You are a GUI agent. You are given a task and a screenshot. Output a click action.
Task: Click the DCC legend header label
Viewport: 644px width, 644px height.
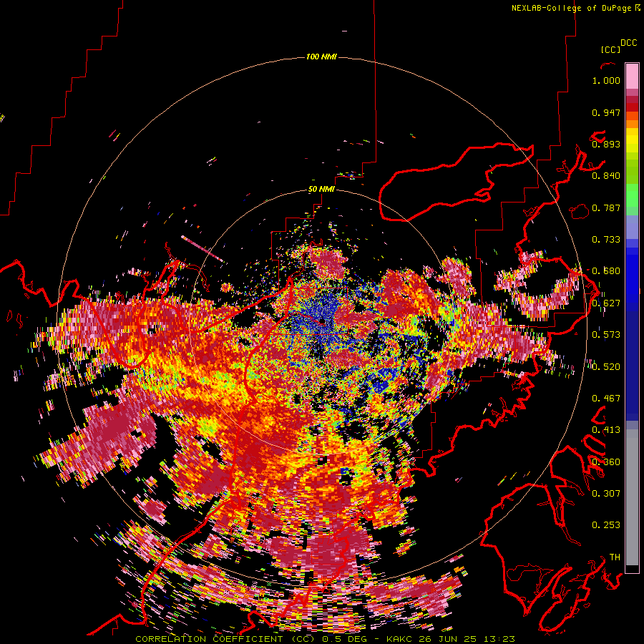click(629, 43)
